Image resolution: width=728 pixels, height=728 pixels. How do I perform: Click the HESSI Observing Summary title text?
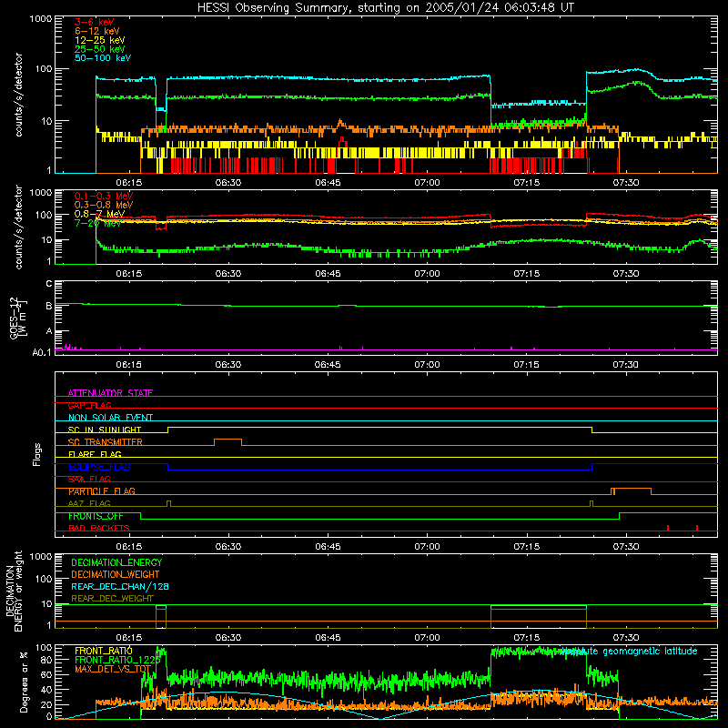click(386, 8)
